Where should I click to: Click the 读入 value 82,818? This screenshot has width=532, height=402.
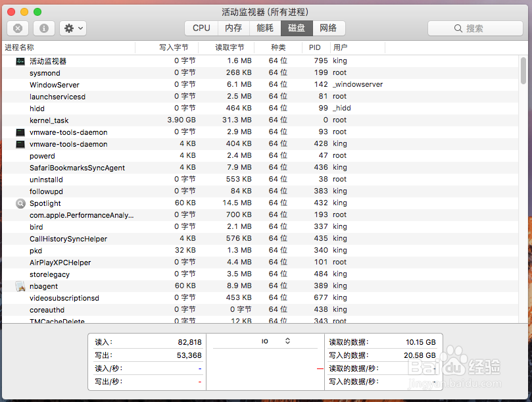click(189, 342)
